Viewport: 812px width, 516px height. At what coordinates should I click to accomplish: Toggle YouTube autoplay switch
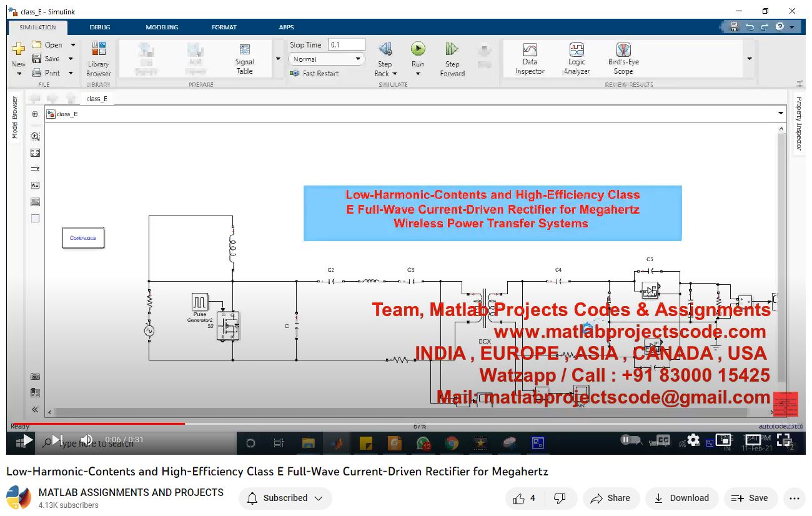click(630, 440)
